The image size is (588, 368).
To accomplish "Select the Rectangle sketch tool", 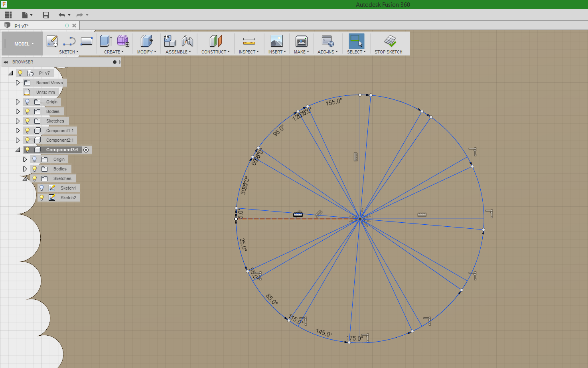I will tap(87, 41).
